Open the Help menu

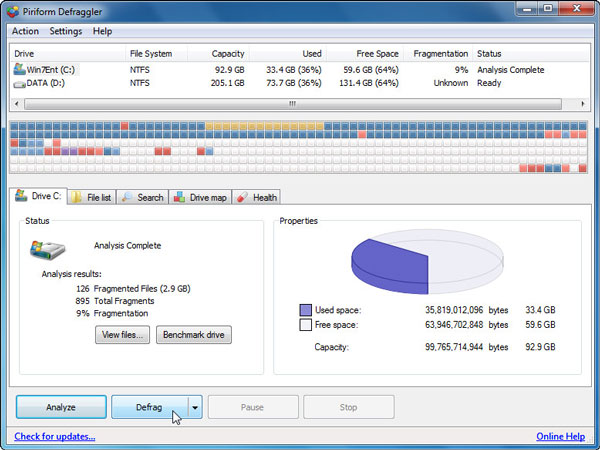[102, 31]
